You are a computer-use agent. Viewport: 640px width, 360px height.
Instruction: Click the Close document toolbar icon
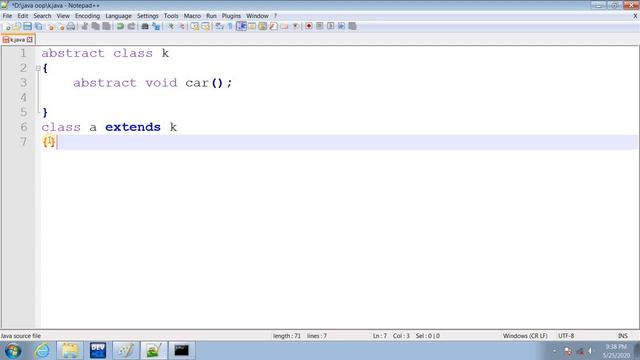50,27
